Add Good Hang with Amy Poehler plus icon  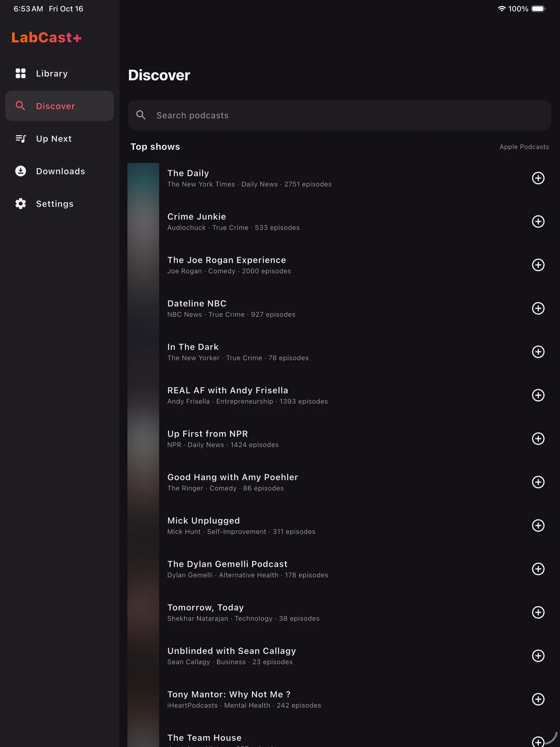538,482
